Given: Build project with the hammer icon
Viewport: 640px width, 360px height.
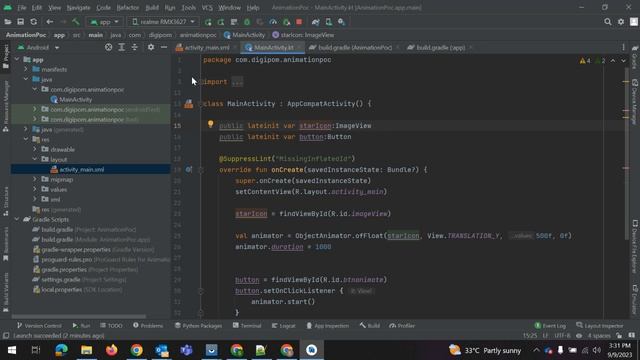Looking at the screenshot, I should (x=76, y=22).
